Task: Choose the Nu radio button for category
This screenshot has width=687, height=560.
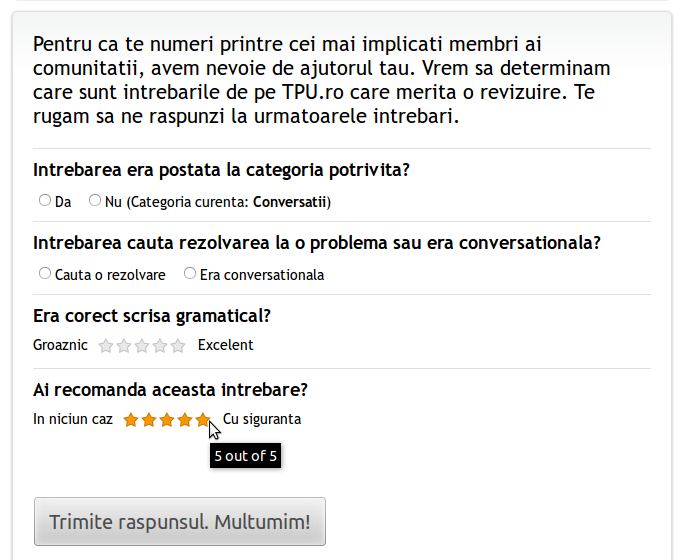Action: click(95, 200)
